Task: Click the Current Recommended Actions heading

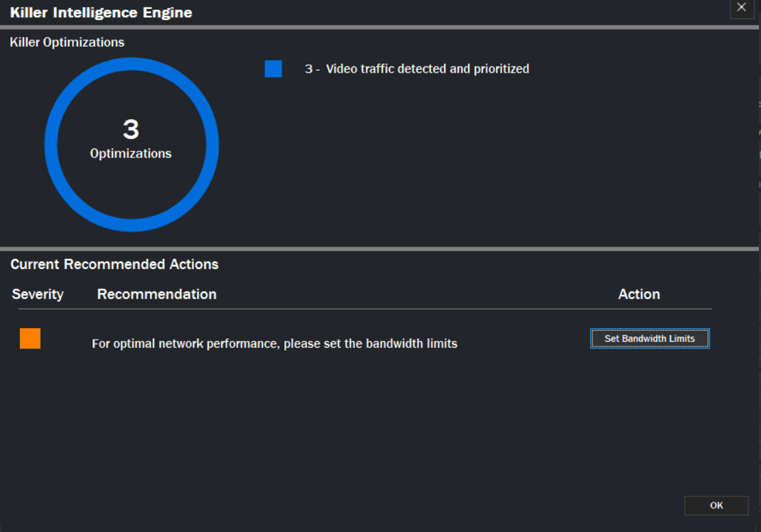Action: 114,264
